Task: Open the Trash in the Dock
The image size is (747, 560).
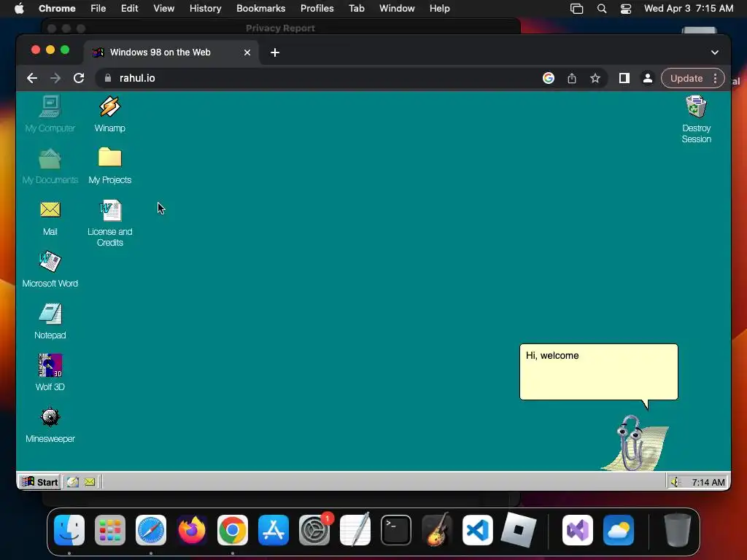Action: [x=678, y=530]
